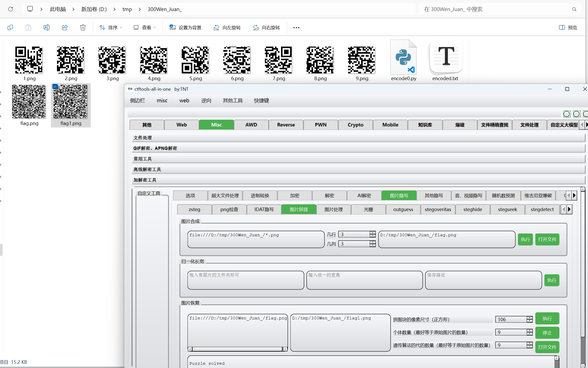The height and width of the screenshot is (368, 588).
Task: Switch to the PWN tab
Action: tap(321, 125)
